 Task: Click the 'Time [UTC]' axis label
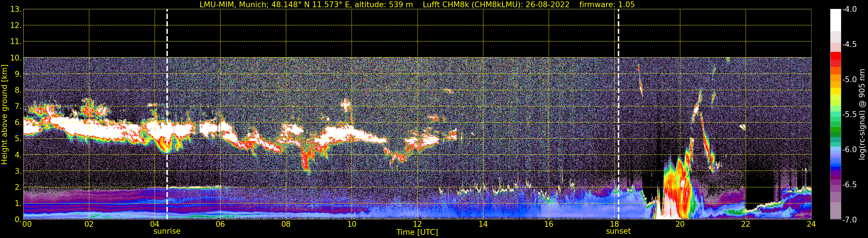point(417,232)
